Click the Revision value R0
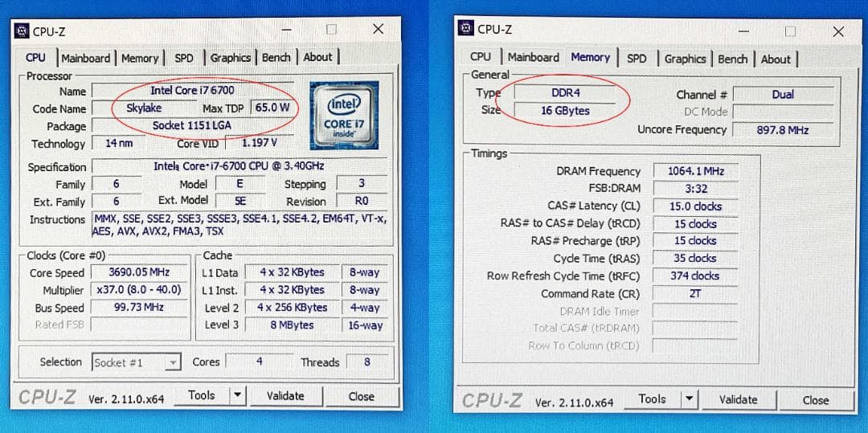 pos(362,201)
